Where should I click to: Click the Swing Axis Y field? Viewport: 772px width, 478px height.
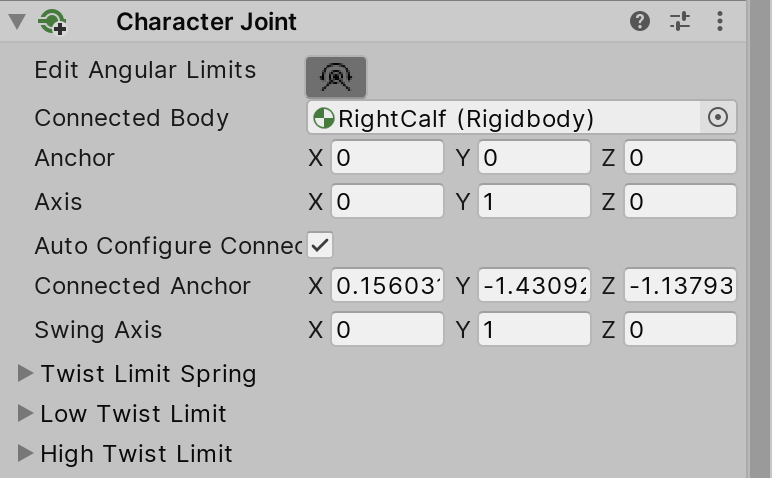pyautogui.click(x=534, y=330)
